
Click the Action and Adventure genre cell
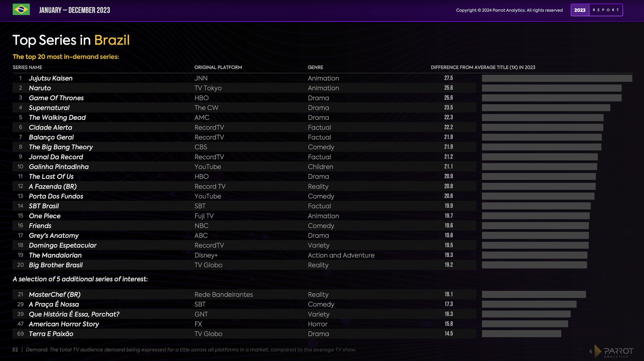[x=341, y=255]
